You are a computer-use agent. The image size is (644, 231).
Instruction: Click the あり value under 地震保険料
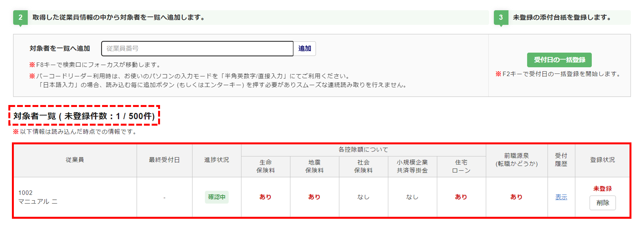click(x=314, y=197)
